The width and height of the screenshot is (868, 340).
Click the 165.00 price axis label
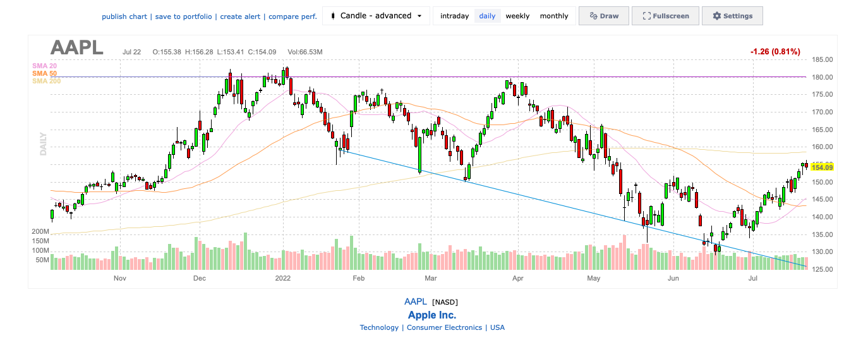[x=823, y=130]
